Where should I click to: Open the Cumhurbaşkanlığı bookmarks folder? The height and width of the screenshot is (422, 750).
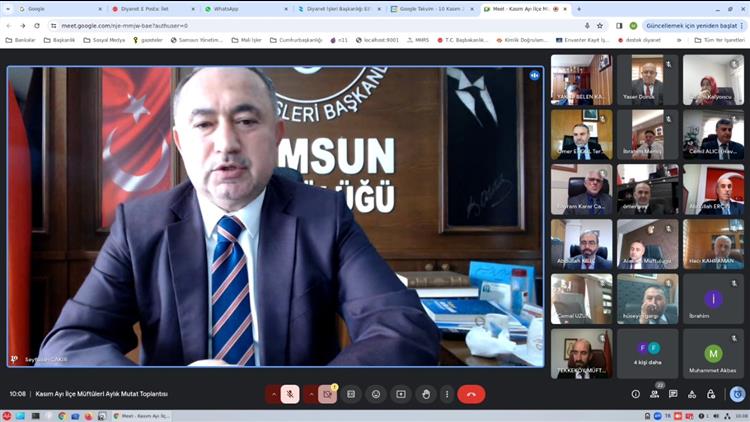tap(297, 40)
